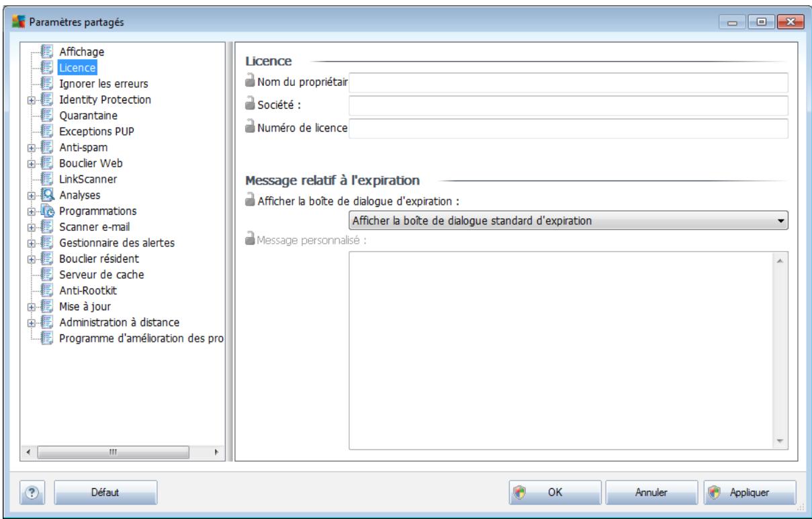Click the shield icon on the Appliquer button
Viewport: 812px width, 519px height.
point(715,492)
